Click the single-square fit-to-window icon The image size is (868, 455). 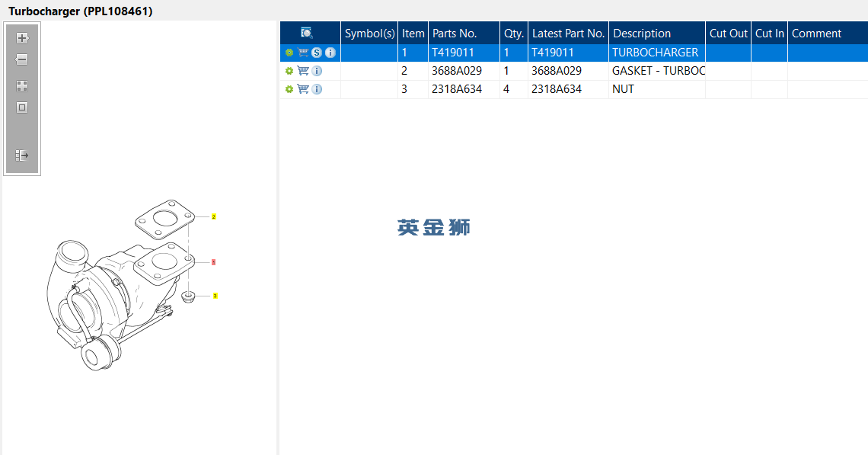tap(21, 107)
